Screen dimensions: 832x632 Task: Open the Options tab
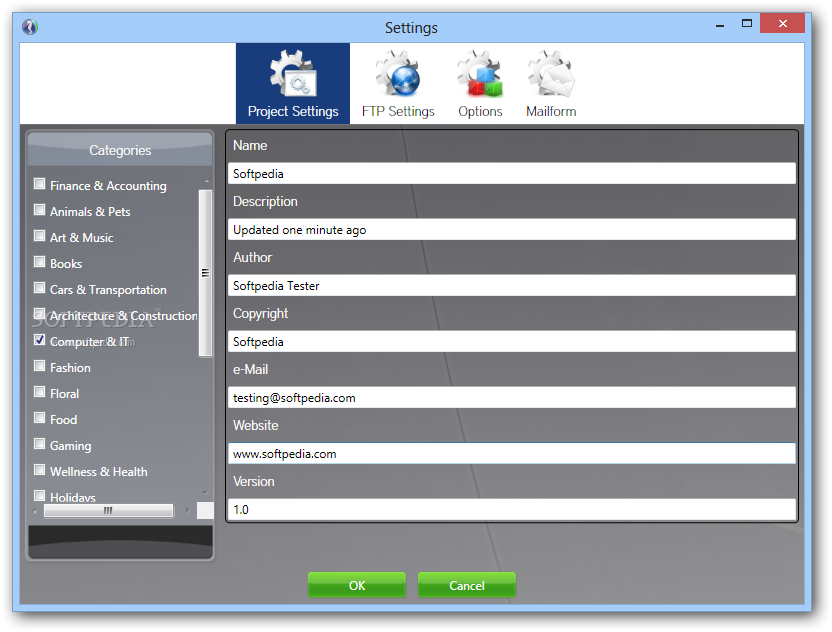[480, 83]
